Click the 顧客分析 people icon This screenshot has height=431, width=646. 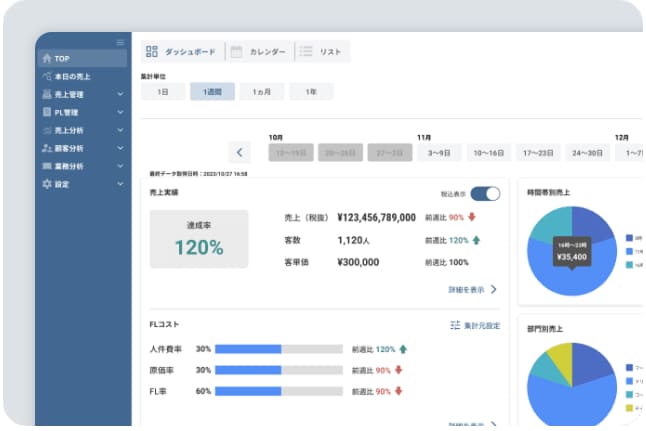tap(47, 148)
